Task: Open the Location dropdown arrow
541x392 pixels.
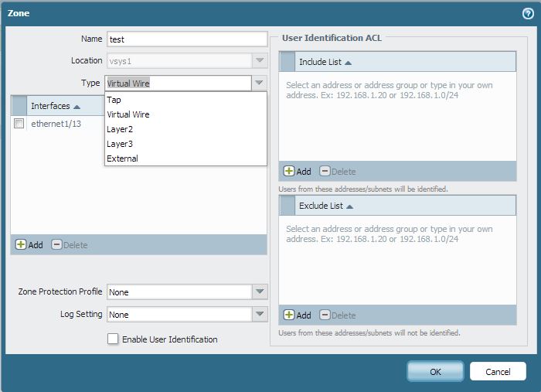Action: [x=260, y=61]
